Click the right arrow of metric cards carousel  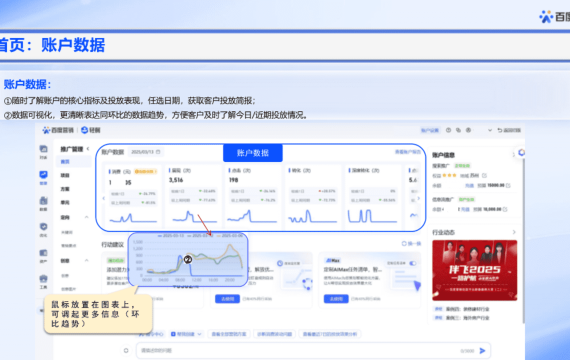click(x=418, y=198)
